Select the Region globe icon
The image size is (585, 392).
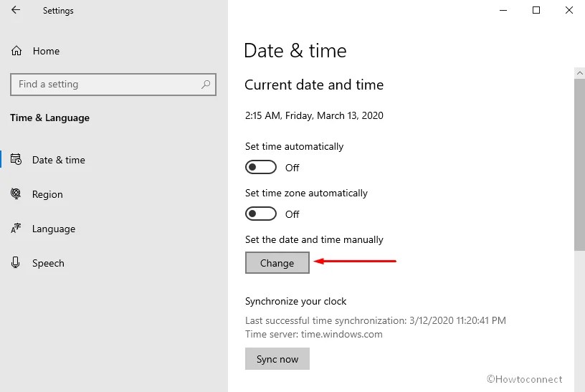pos(16,193)
